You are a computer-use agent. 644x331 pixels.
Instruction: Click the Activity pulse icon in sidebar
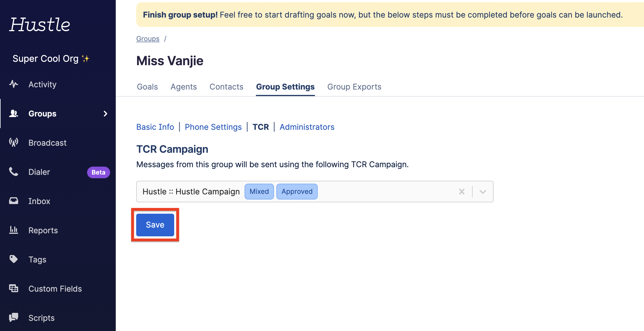click(x=13, y=84)
